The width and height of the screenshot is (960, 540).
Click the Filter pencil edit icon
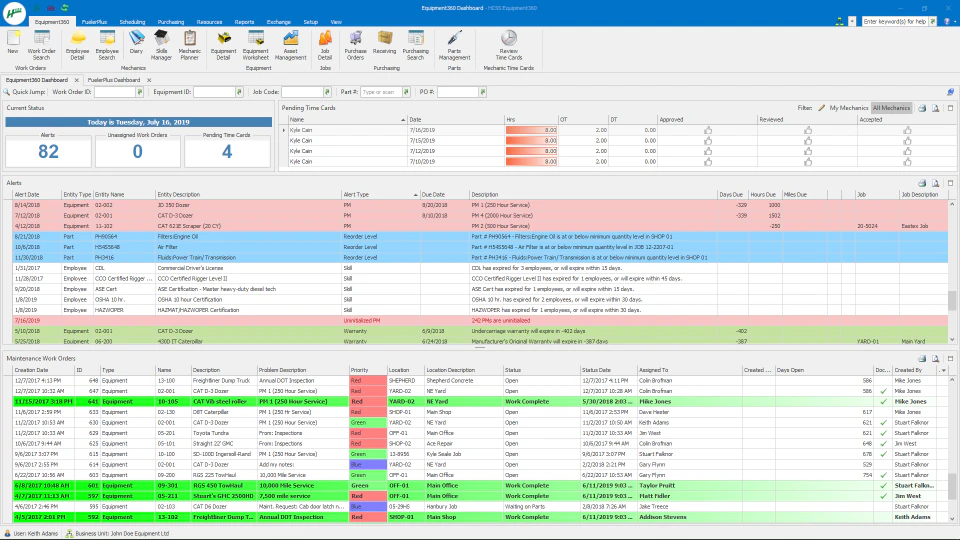(x=822, y=108)
